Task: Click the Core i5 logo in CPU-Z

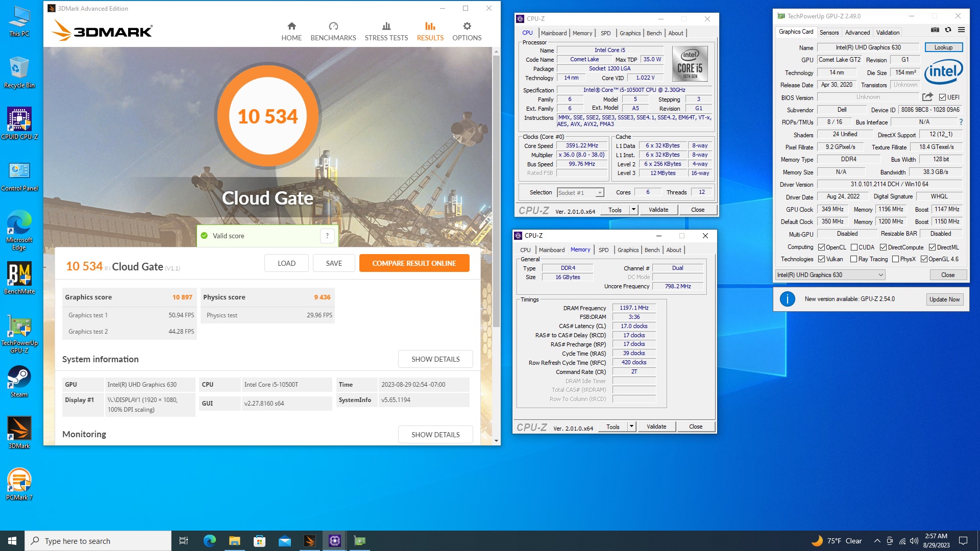Action: pos(690,64)
